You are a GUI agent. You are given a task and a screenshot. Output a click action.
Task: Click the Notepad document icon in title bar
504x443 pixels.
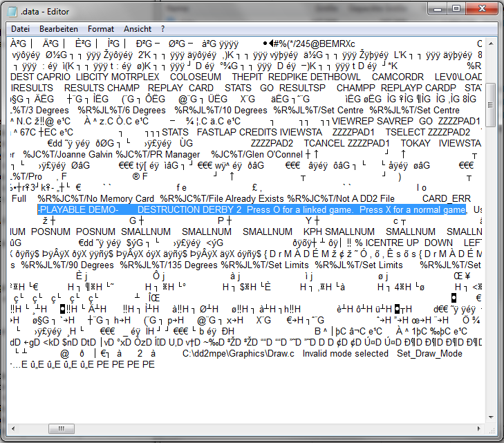pyautogui.click(x=15, y=10)
